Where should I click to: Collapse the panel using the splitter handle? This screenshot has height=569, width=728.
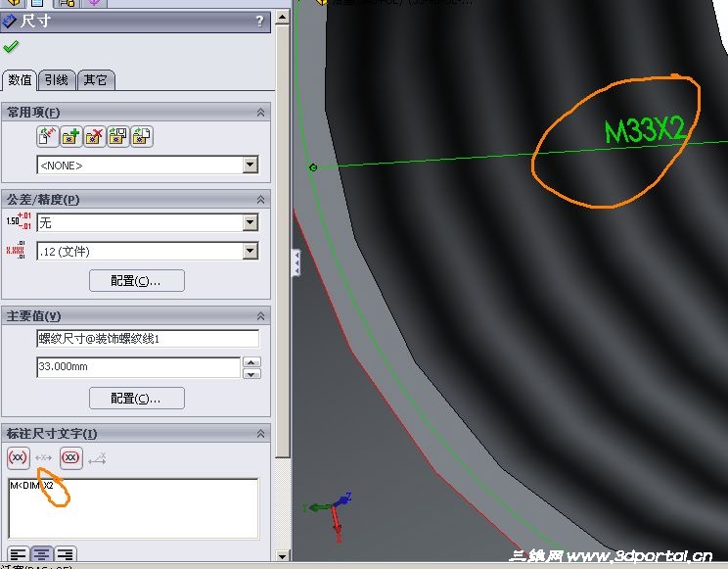[296, 263]
